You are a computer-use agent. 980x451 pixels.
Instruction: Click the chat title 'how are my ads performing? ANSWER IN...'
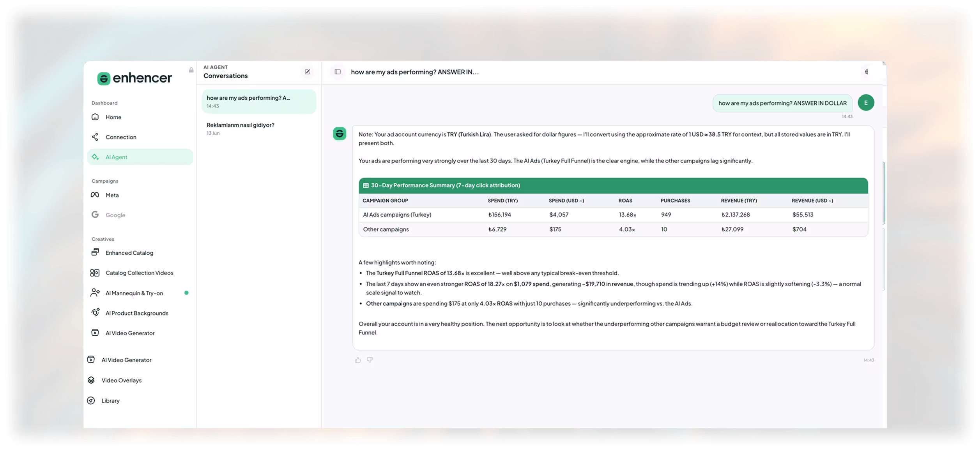coord(415,72)
